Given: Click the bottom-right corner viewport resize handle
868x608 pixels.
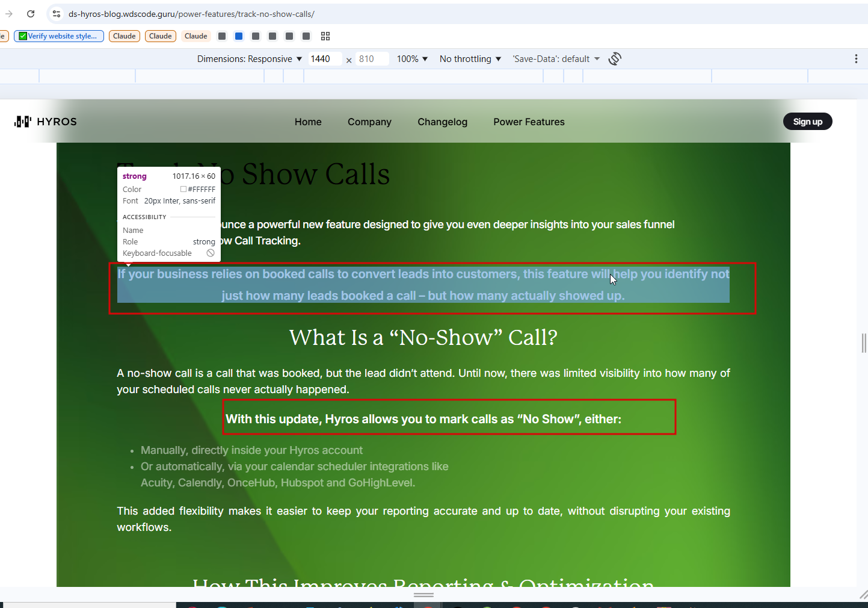Looking at the screenshot, I should (x=863, y=595).
